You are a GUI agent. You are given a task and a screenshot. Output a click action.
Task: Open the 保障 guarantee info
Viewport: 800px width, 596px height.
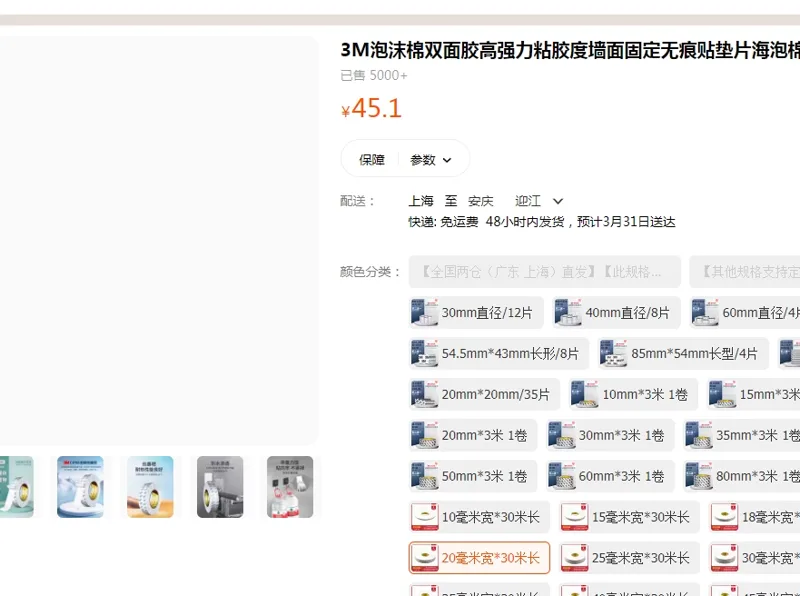pyautogui.click(x=372, y=160)
